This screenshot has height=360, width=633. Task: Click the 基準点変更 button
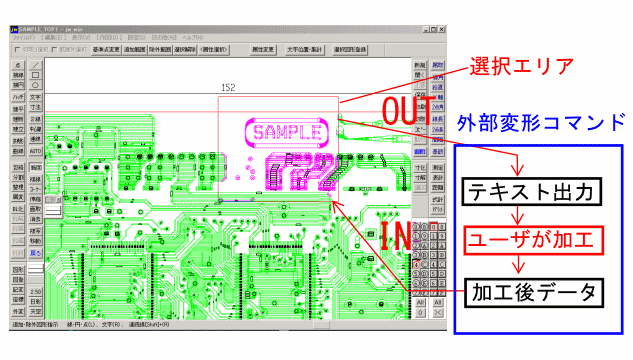(x=106, y=50)
